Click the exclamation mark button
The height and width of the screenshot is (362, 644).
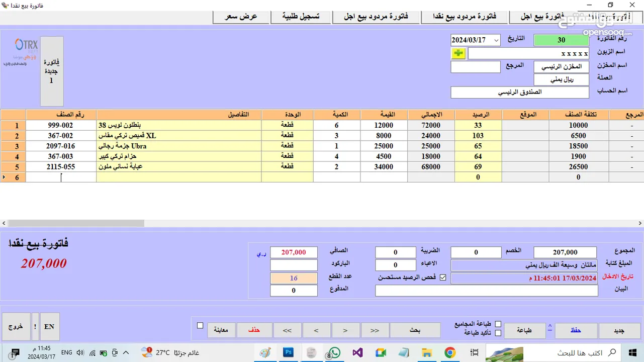tap(35, 326)
